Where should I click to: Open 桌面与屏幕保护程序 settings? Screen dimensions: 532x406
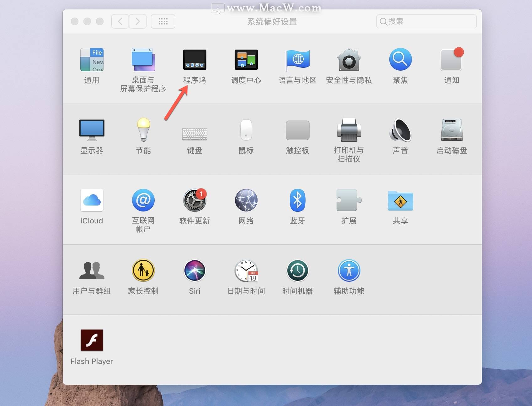143,60
